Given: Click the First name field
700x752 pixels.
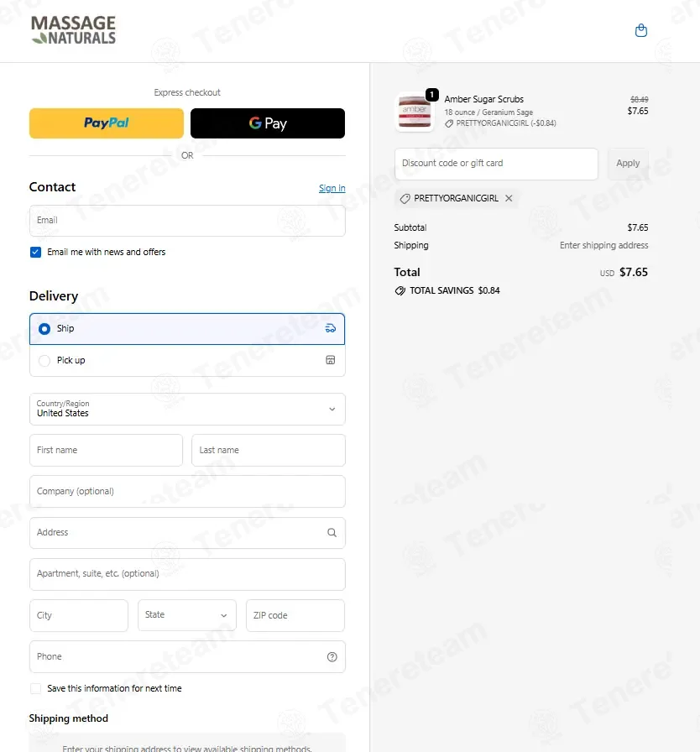Looking at the screenshot, I should [106, 451].
